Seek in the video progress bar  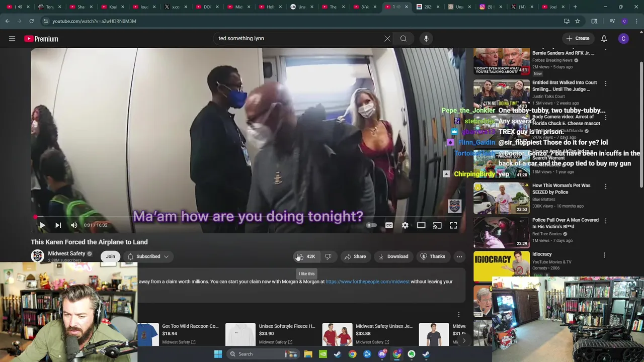pyautogui.click(x=248, y=217)
